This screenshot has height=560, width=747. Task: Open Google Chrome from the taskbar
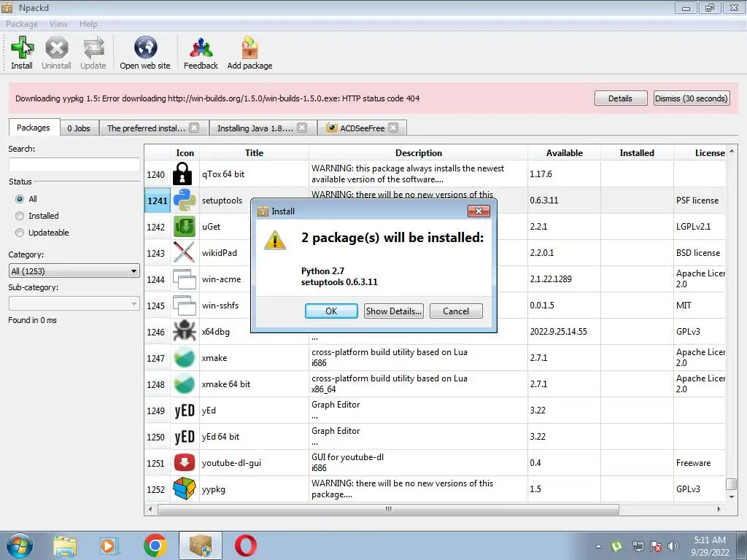[x=155, y=545]
